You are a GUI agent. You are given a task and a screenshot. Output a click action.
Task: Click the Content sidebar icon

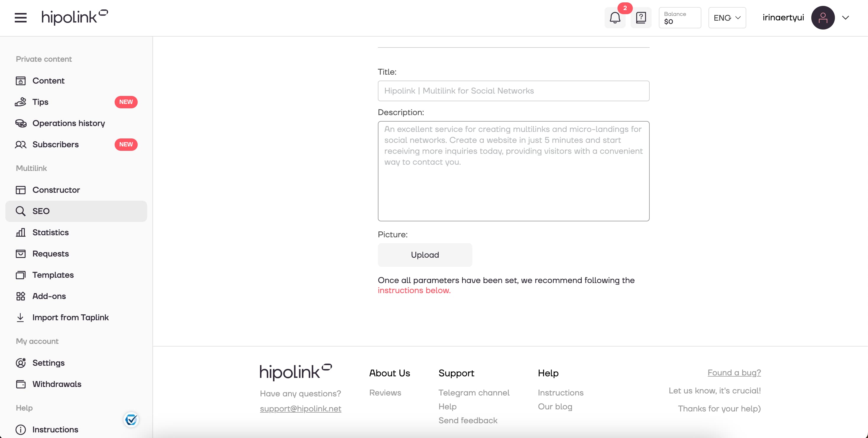point(21,81)
